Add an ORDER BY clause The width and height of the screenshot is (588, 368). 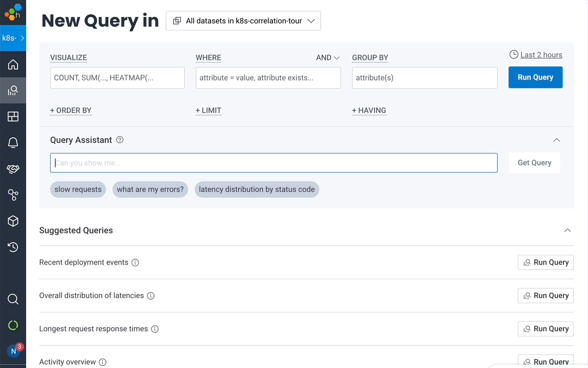(71, 111)
